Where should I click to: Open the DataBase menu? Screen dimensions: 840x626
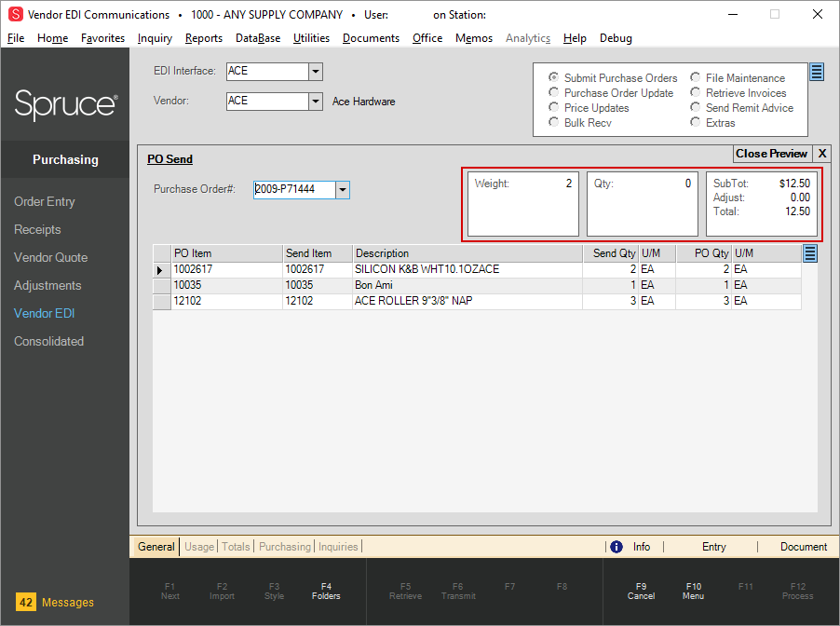pos(258,38)
